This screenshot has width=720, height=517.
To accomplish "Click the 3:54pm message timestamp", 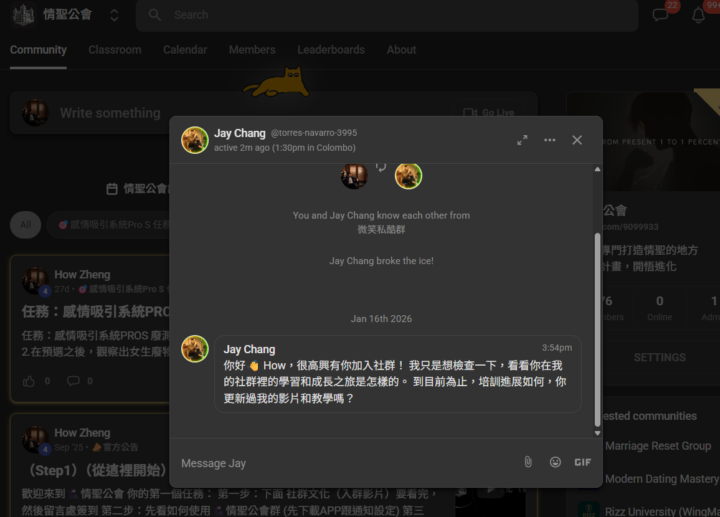I will tap(557, 348).
